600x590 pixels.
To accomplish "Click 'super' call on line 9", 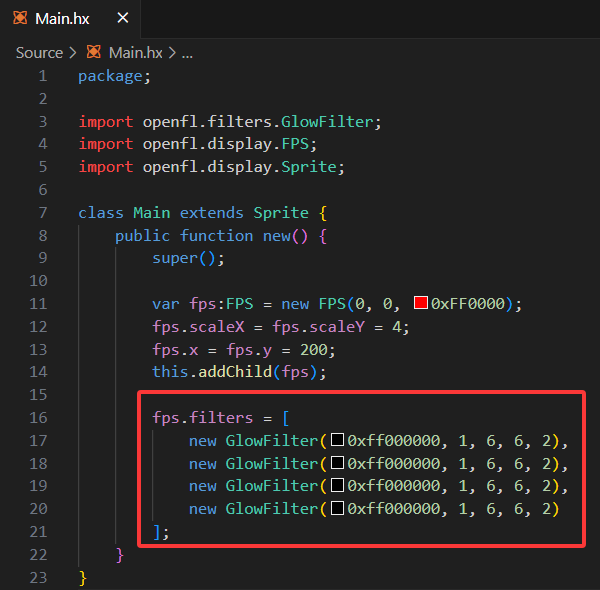I will coord(175,258).
